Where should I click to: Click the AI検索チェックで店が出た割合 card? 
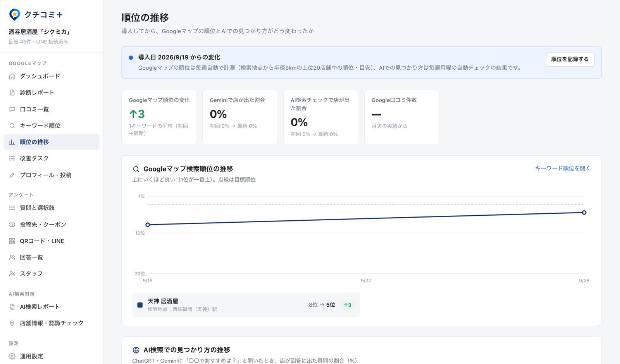pyautogui.click(x=321, y=117)
